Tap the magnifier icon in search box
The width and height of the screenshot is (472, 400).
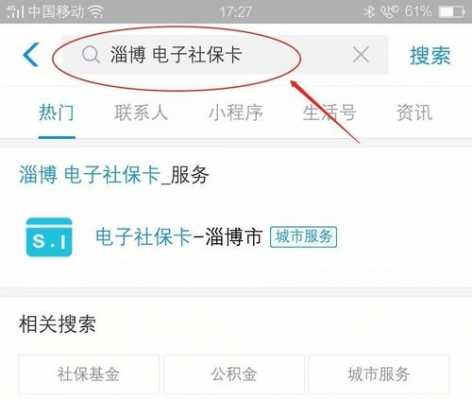coord(91,55)
